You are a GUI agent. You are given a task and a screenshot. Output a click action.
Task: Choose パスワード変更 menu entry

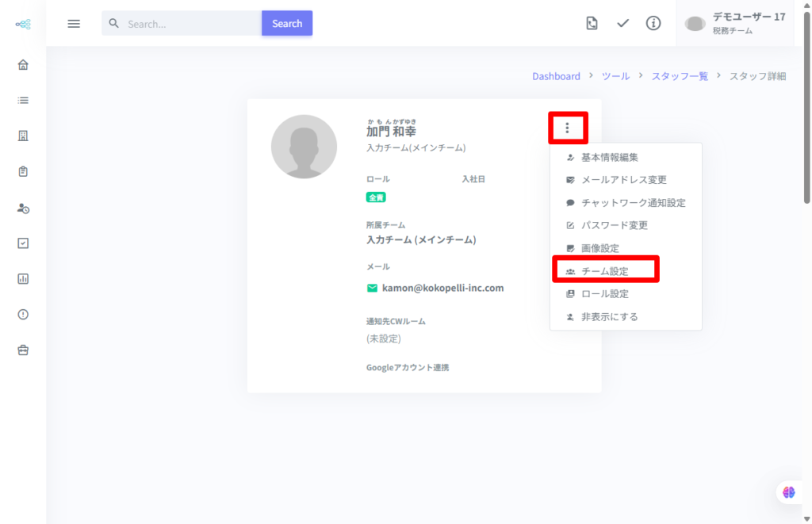(x=614, y=225)
